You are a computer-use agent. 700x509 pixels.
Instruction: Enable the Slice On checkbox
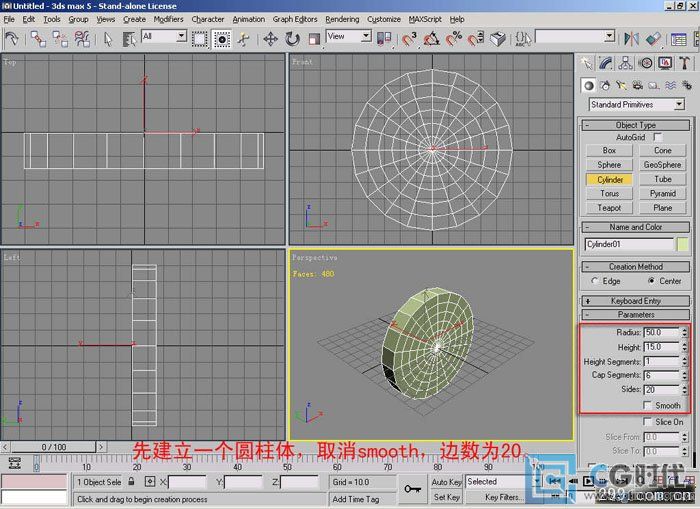click(647, 421)
